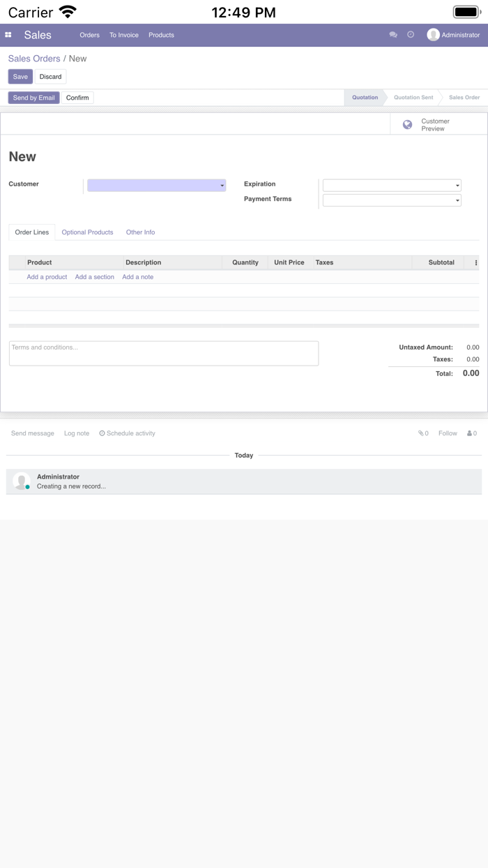The height and width of the screenshot is (868, 488).
Task: Click Add a product link
Action: point(47,277)
